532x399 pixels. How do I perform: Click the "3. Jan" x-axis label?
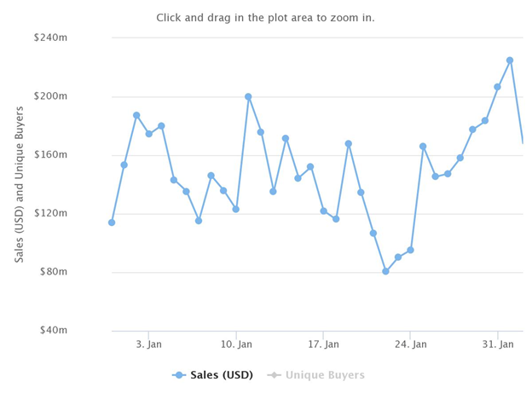click(x=148, y=344)
